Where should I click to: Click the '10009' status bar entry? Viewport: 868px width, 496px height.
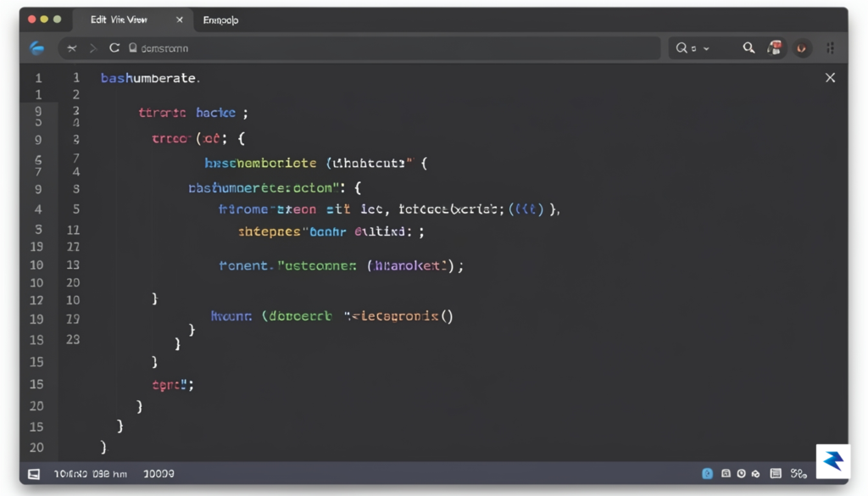tap(159, 474)
